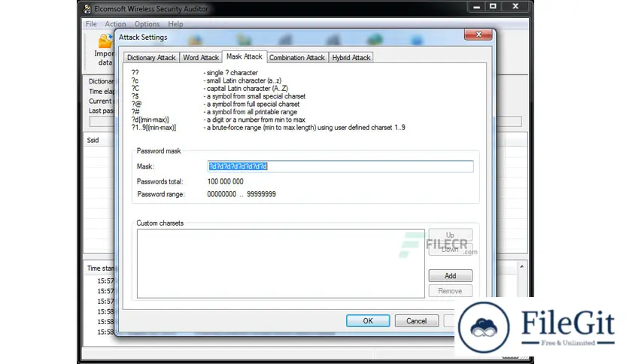Click the 'small Latin character (a..z)' description
The height and width of the screenshot is (364, 629).
(x=244, y=80)
